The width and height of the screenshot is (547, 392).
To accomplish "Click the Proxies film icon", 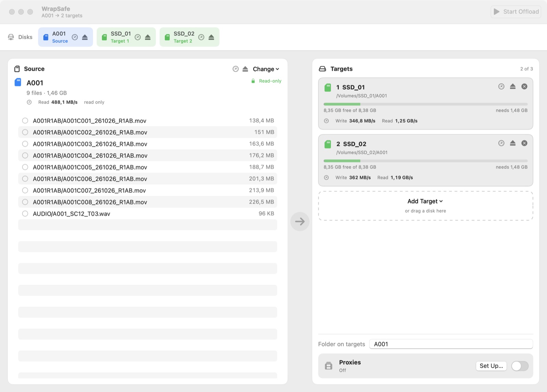I will pos(329,366).
